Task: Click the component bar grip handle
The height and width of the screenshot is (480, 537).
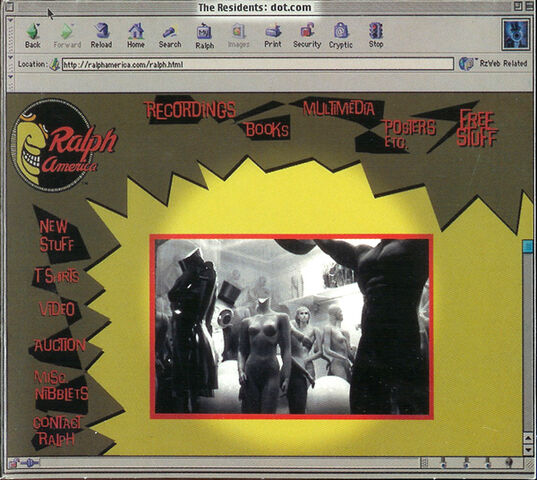Action: pos(425,463)
